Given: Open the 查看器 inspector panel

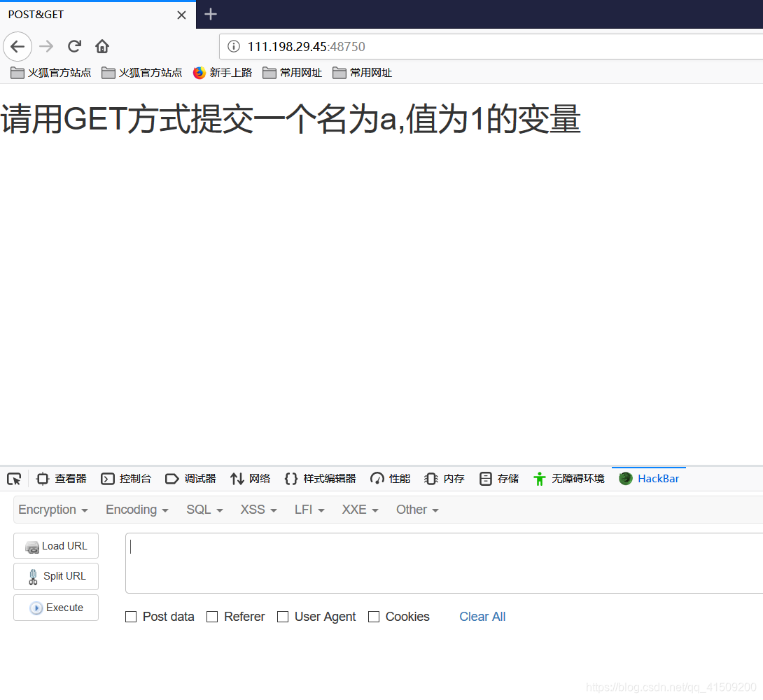Looking at the screenshot, I should 62,479.
